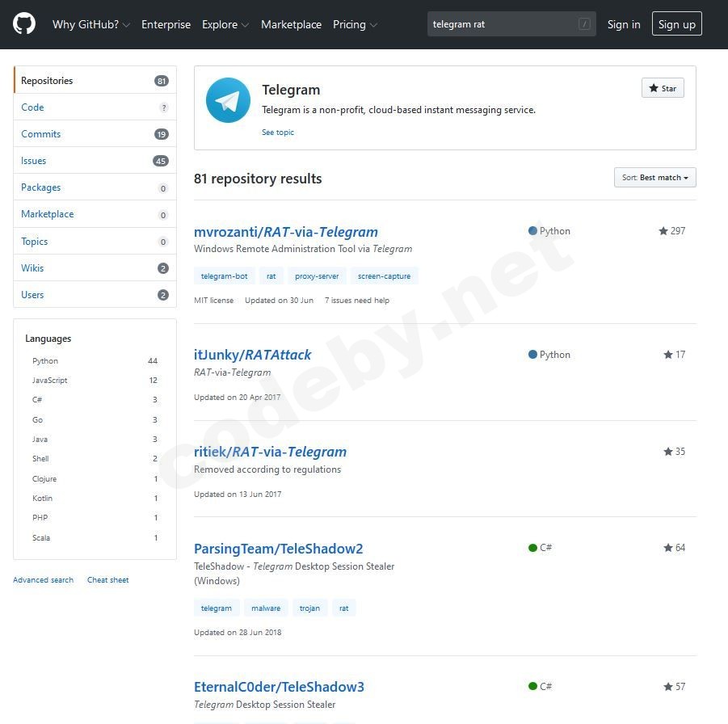
Task: Switch to Code results
Action: tap(95, 107)
